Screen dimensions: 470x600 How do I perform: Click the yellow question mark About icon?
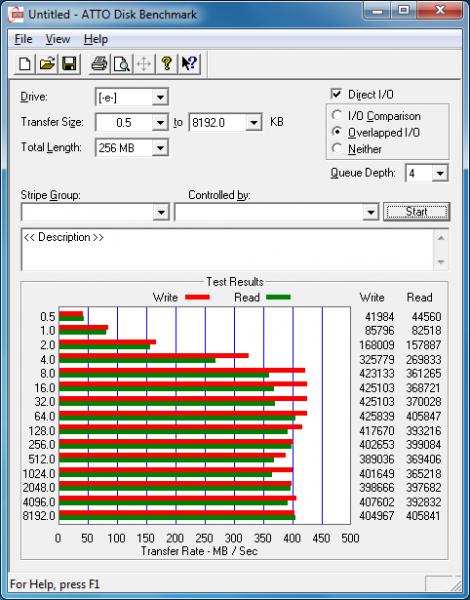(166, 64)
